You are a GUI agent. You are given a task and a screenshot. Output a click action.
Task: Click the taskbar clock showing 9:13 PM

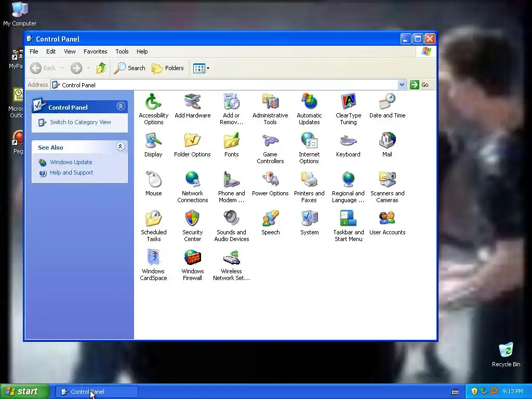click(513, 392)
